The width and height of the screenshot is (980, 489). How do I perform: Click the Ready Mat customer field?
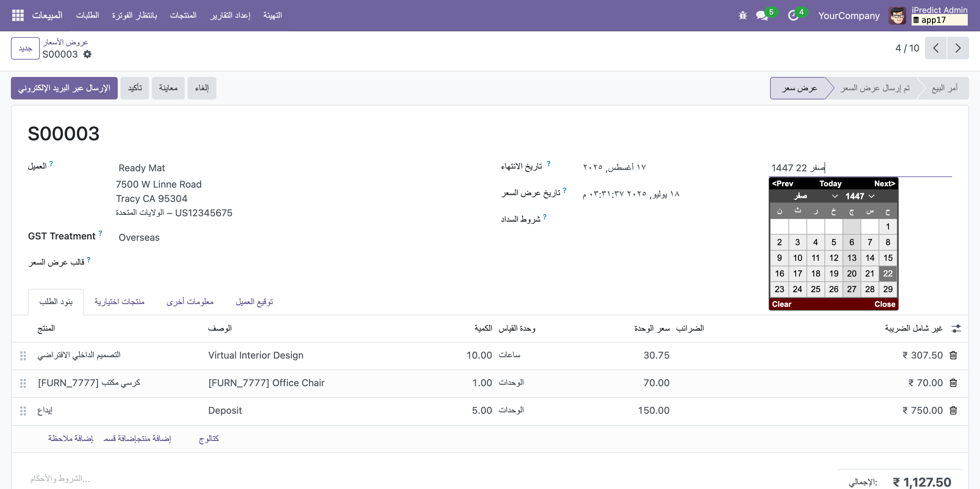click(x=142, y=168)
